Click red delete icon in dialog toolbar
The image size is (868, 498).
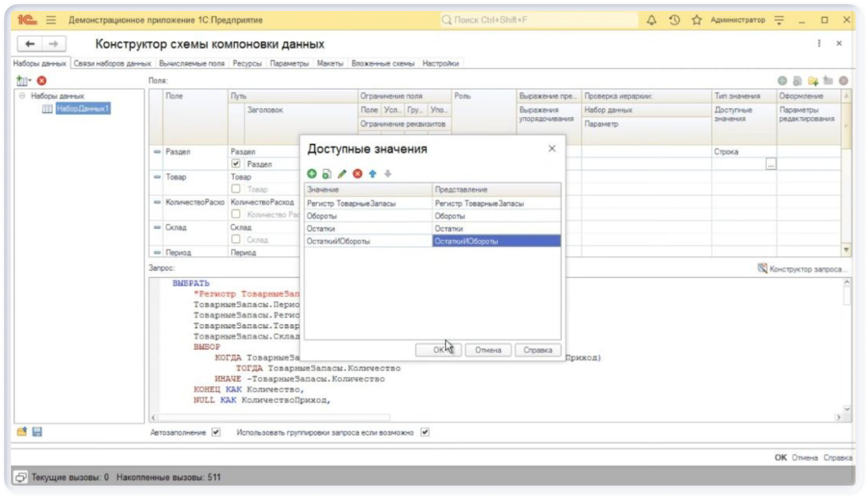[x=357, y=174]
